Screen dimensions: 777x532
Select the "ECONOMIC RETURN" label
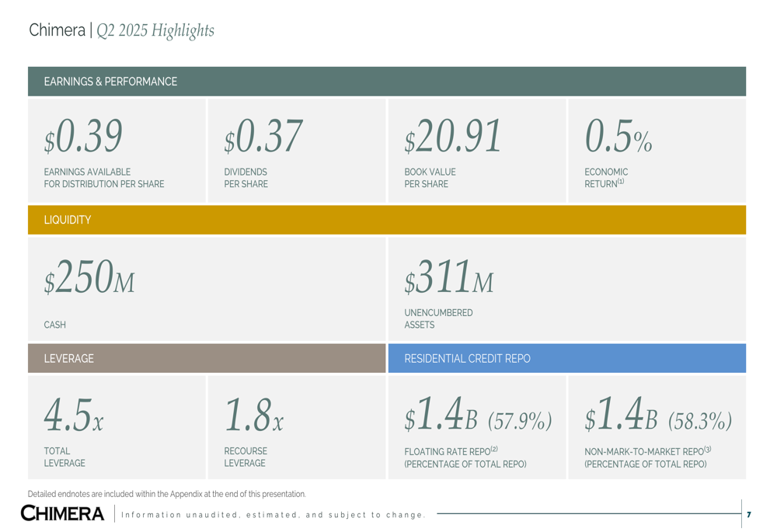coord(606,178)
